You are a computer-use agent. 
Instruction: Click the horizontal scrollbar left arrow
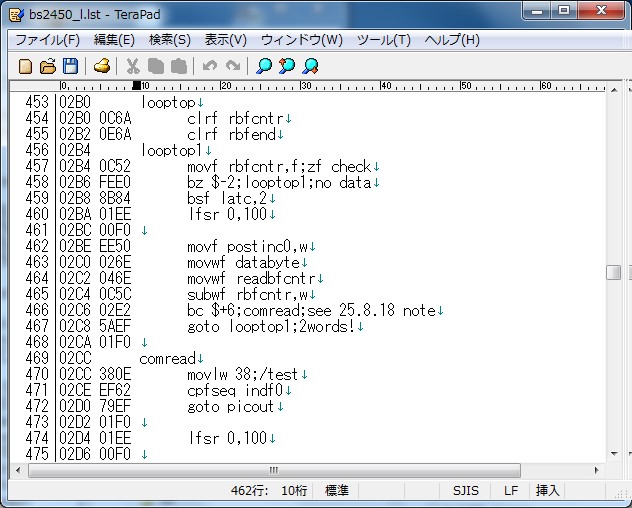[18, 470]
